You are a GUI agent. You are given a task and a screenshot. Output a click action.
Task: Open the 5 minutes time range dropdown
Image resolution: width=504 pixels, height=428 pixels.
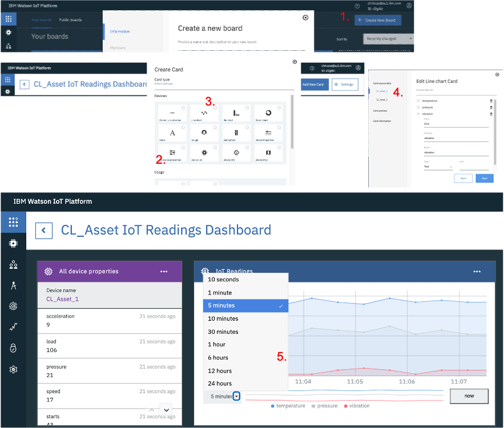pyautogui.click(x=236, y=395)
